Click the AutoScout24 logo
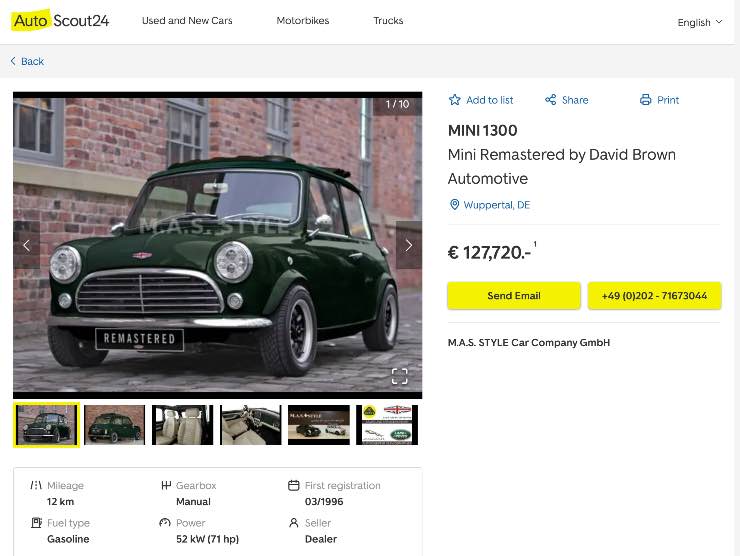Image resolution: width=740 pixels, height=556 pixels. (61, 21)
